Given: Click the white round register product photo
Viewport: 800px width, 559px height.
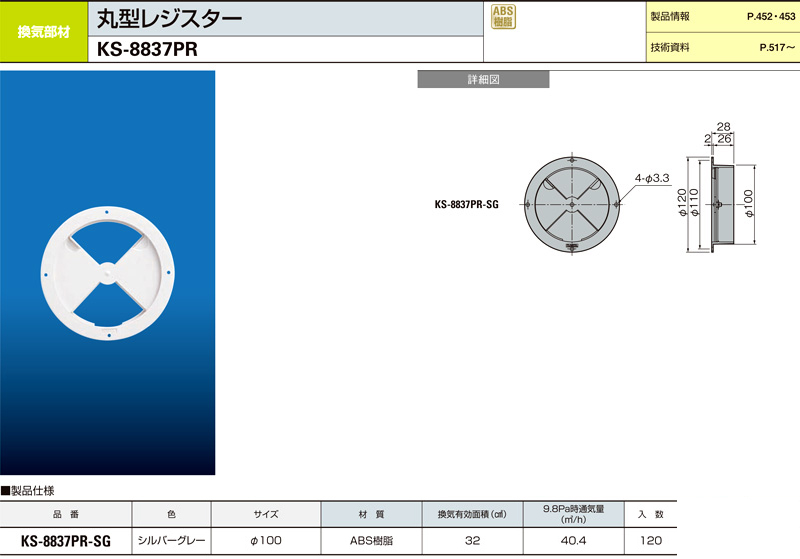Looking at the screenshot, I should pyautogui.click(x=108, y=273).
